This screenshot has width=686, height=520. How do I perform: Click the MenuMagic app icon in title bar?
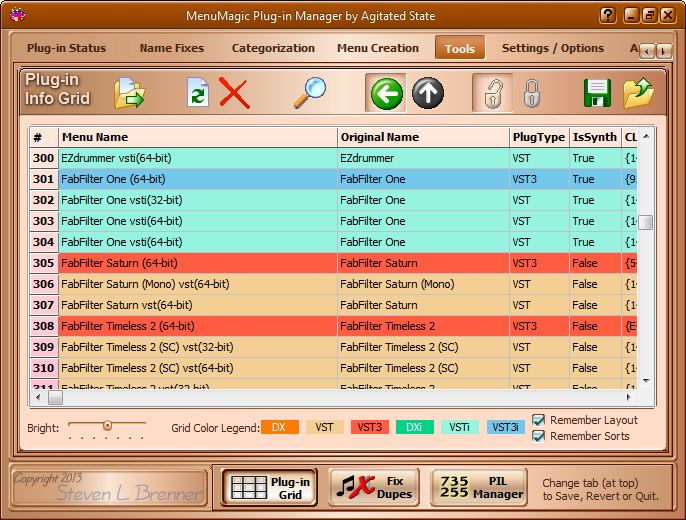tap(18, 15)
